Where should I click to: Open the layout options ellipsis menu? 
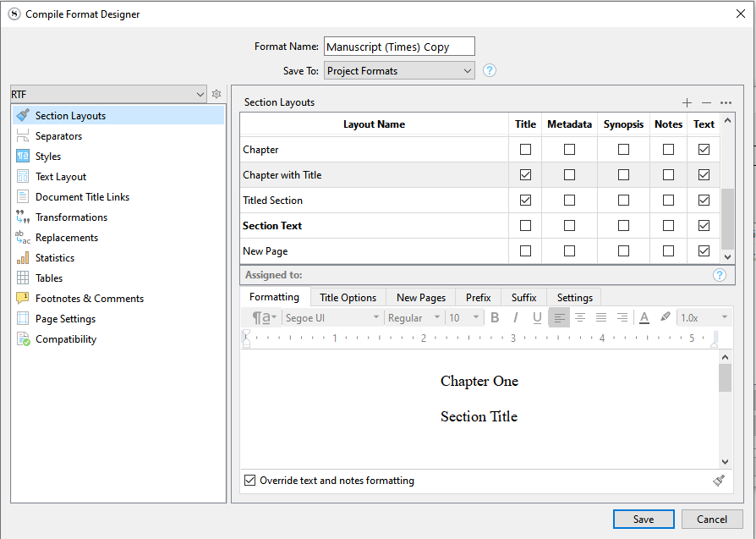(x=725, y=102)
